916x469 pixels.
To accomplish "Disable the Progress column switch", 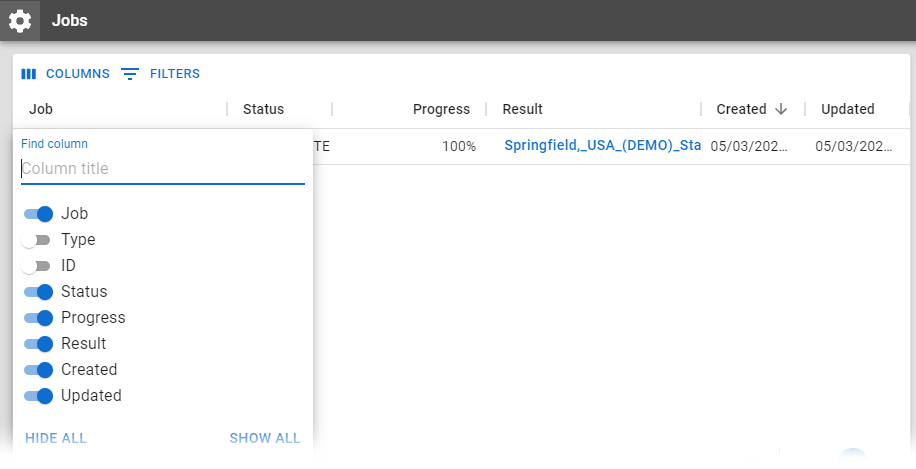I will (38, 318).
